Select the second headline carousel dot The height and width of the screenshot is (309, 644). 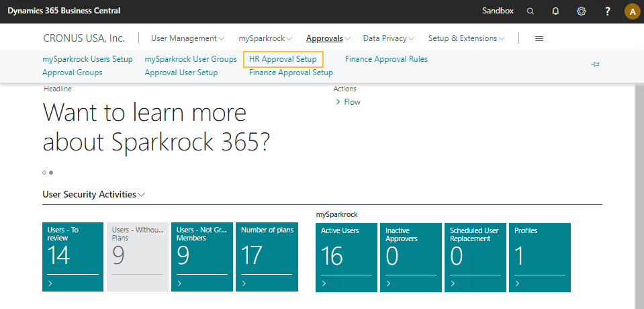point(51,173)
